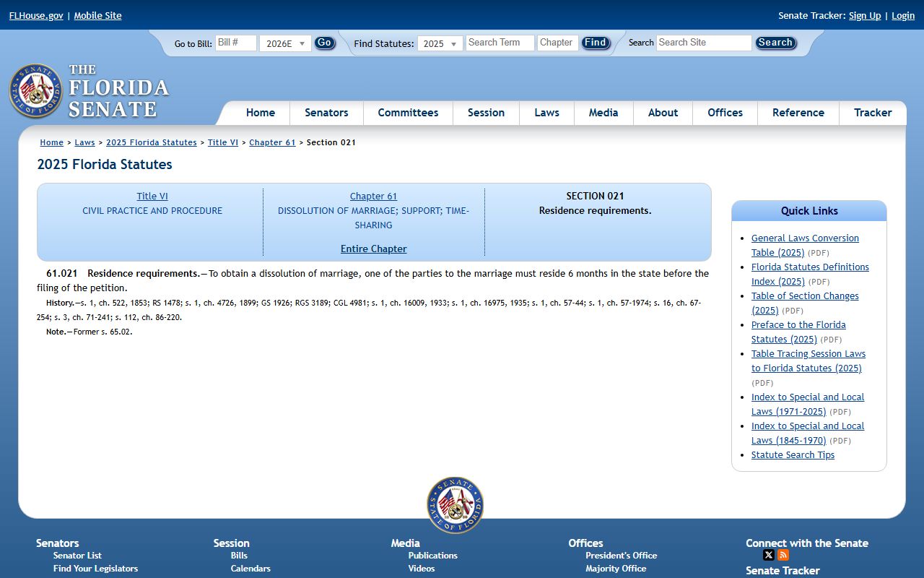Click the statutes Search Term field
The height and width of the screenshot is (578, 924).
[x=500, y=43]
